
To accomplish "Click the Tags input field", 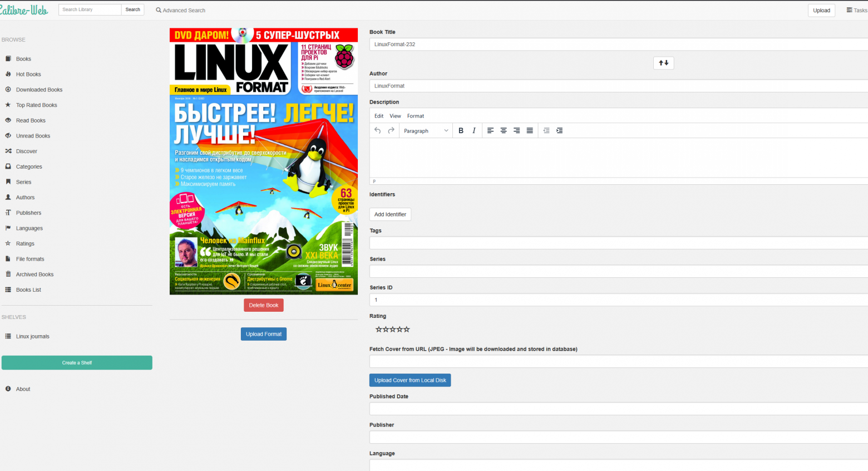I will pos(619,243).
